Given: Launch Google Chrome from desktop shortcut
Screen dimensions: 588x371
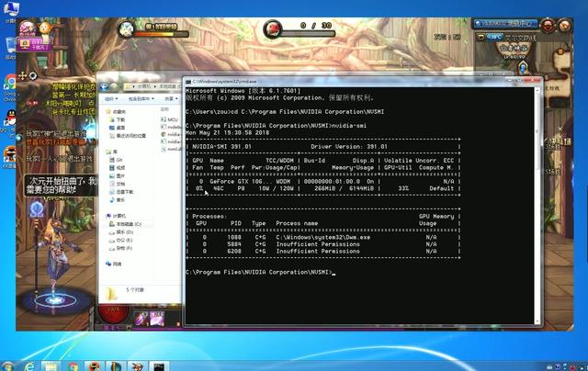Looking at the screenshot, I should 10,84.
